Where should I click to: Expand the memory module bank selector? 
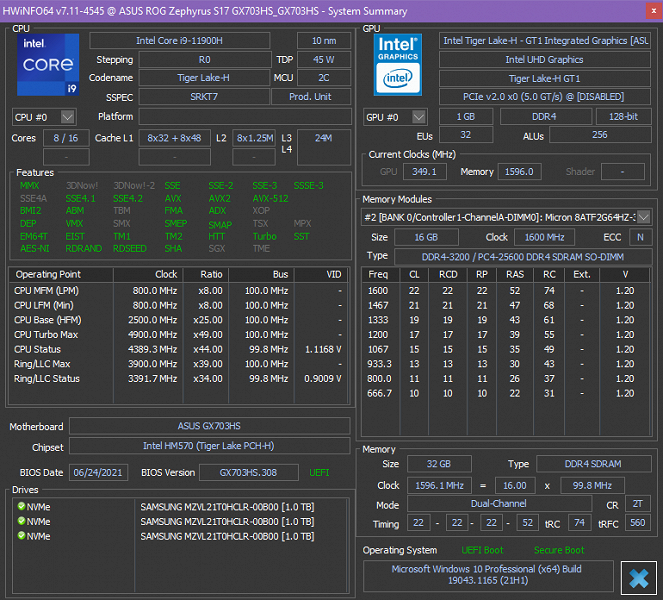(x=642, y=217)
